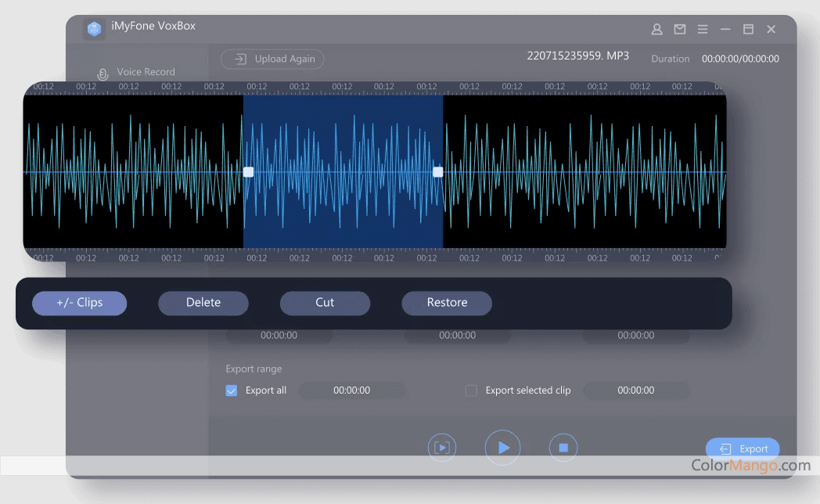Enable the Export selected clip checkbox
This screenshot has height=504, width=820.
click(x=471, y=391)
